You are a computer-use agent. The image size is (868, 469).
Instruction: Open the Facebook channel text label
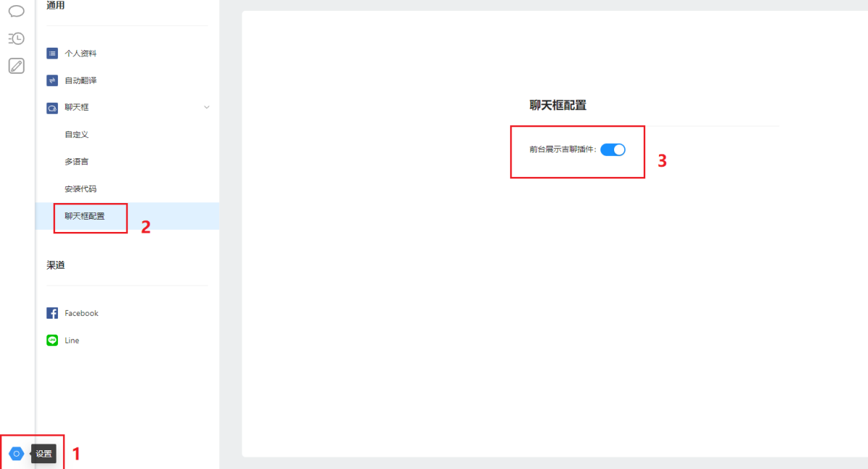[x=81, y=313]
